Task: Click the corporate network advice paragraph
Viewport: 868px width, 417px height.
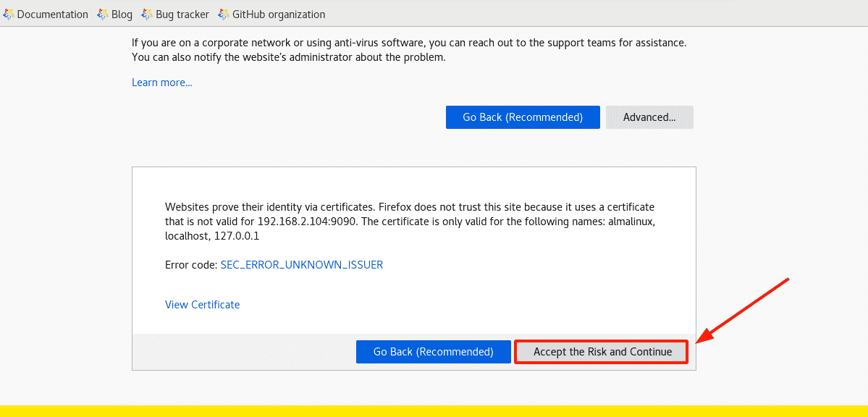Action: click(x=409, y=50)
